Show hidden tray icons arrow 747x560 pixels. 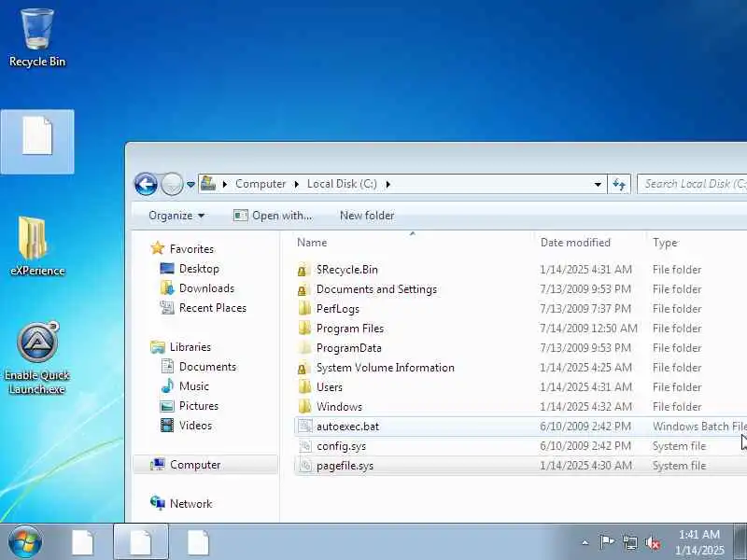point(585,542)
